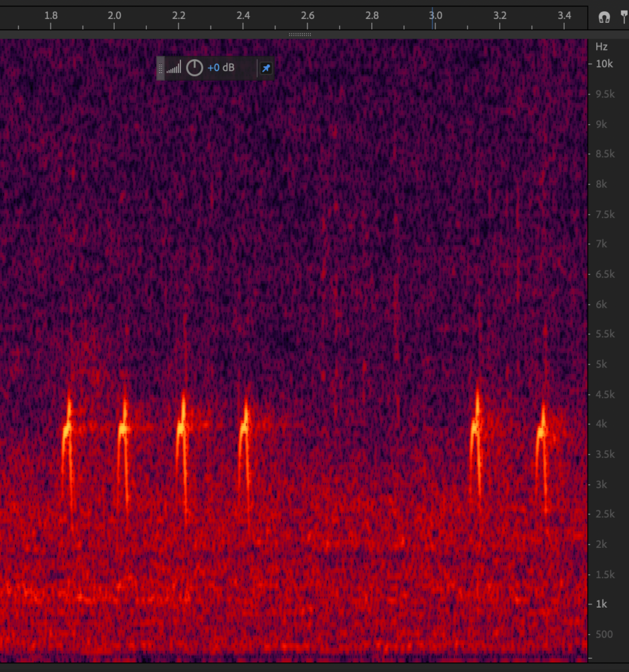The width and height of the screenshot is (629, 672).
Task: Click the 1.8 mark on time ruler
Action: click(51, 16)
